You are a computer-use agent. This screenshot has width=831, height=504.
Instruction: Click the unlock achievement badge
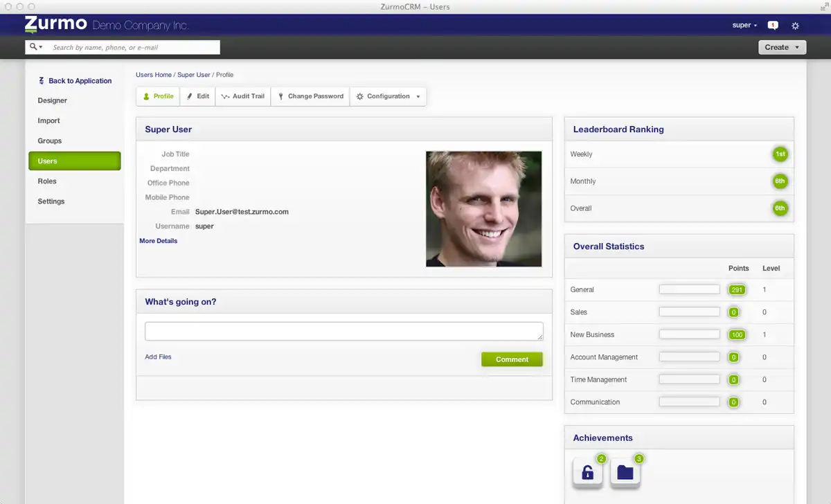588,472
